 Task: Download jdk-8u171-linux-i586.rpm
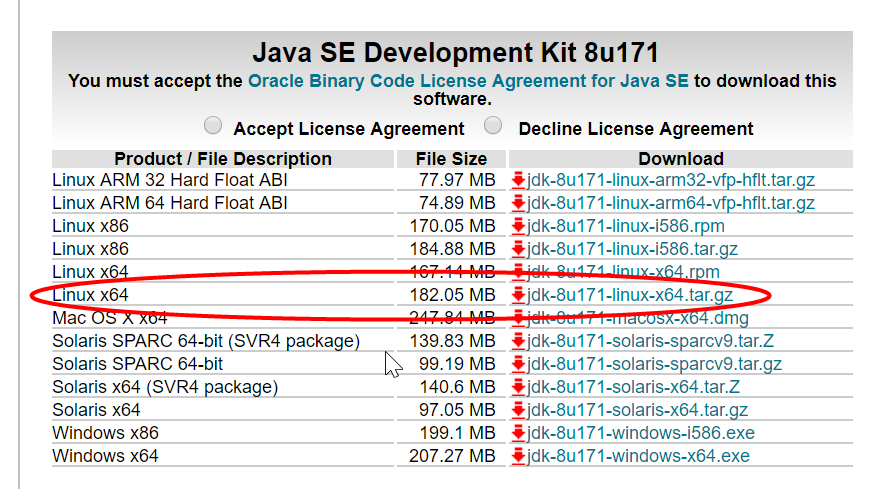click(625, 226)
